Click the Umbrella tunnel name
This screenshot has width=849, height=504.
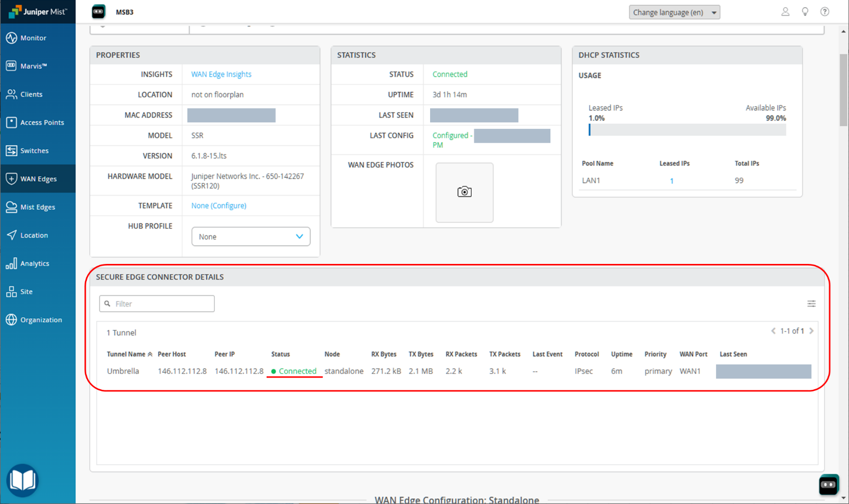coord(123,371)
